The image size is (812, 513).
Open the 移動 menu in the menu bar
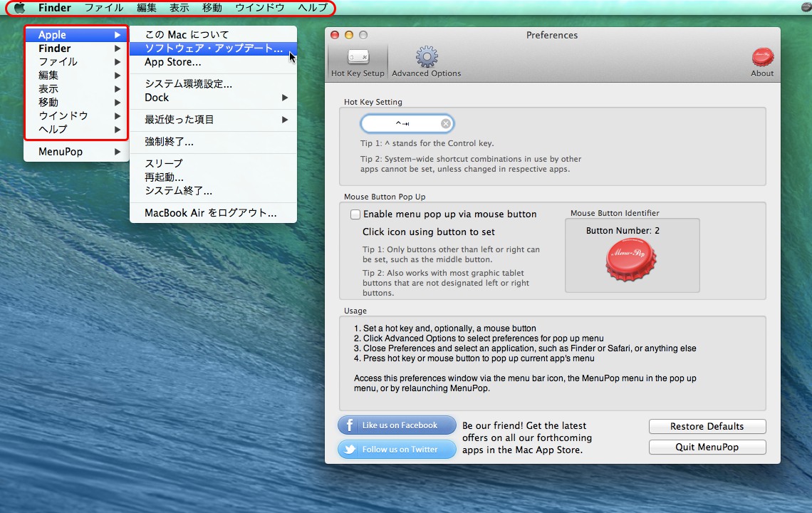(x=212, y=8)
